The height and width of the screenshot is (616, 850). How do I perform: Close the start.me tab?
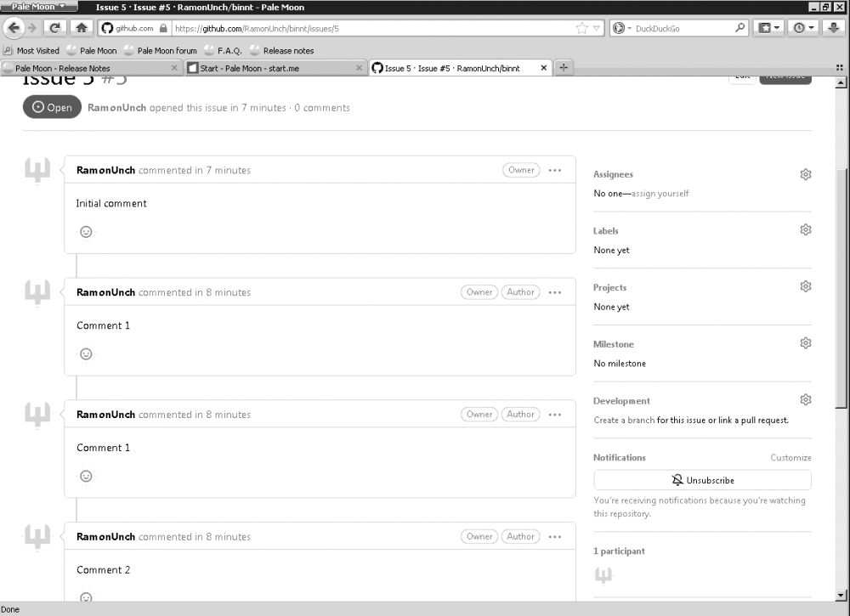[x=359, y=68]
